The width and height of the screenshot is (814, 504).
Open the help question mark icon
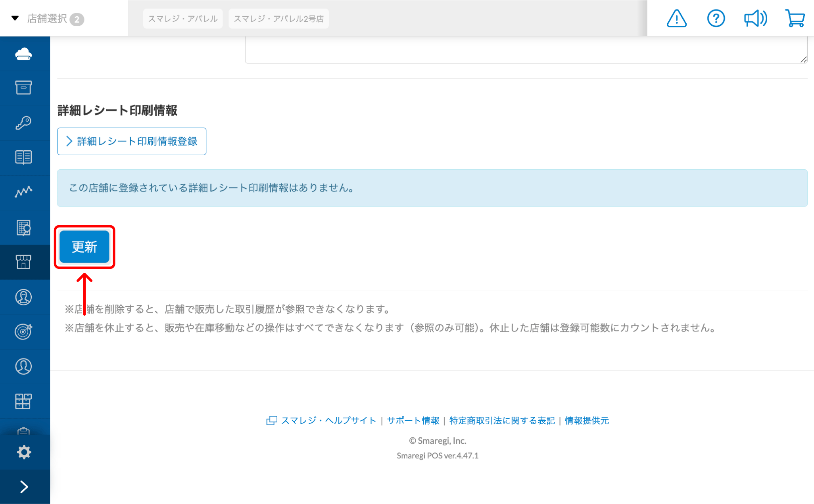click(x=716, y=18)
